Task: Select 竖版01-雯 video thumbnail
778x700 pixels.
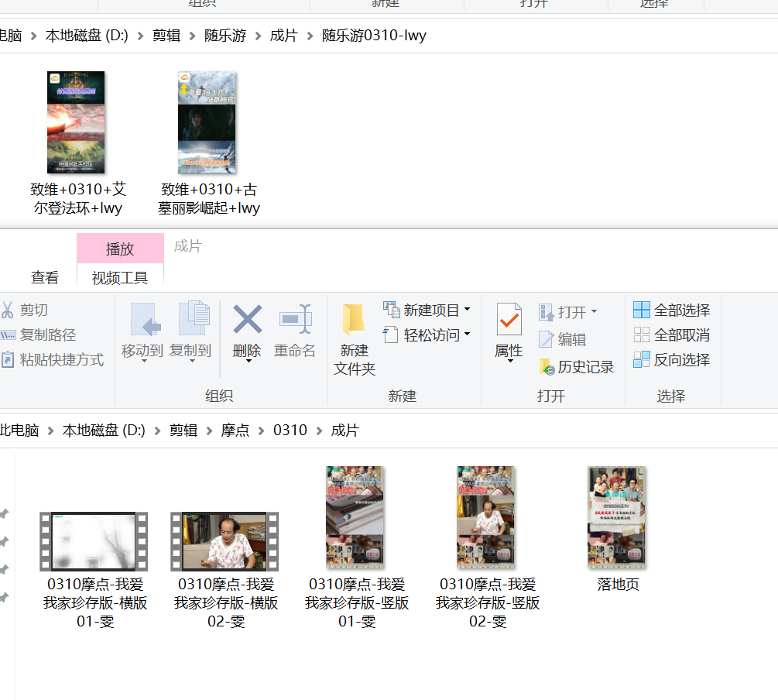Action: pos(355,517)
